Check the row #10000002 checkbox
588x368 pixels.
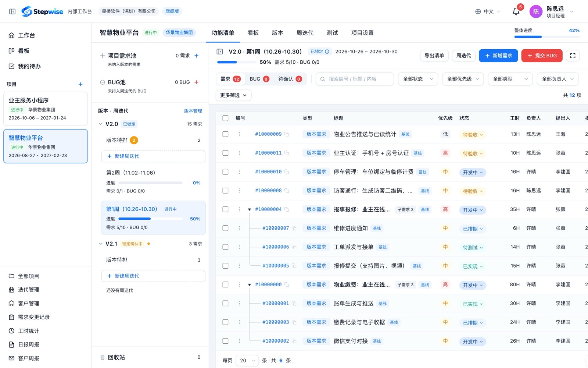[x=226, y=341]
